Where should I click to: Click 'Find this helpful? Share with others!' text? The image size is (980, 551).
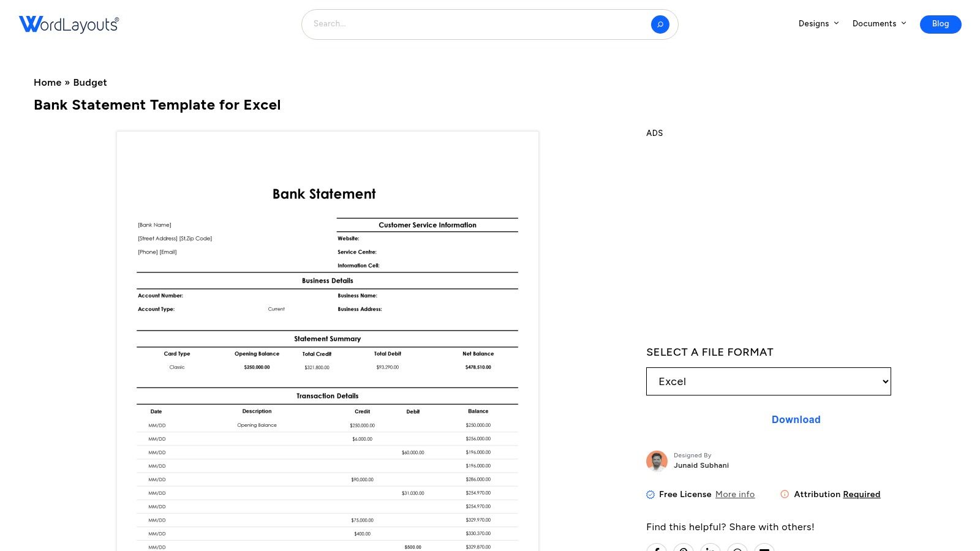[x=730, y=527]
